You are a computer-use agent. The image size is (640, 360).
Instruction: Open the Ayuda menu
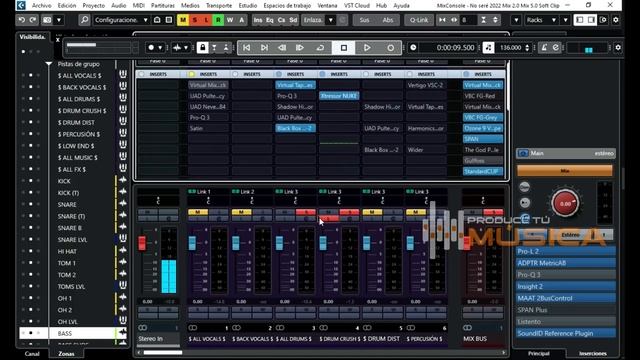point(401,5)
